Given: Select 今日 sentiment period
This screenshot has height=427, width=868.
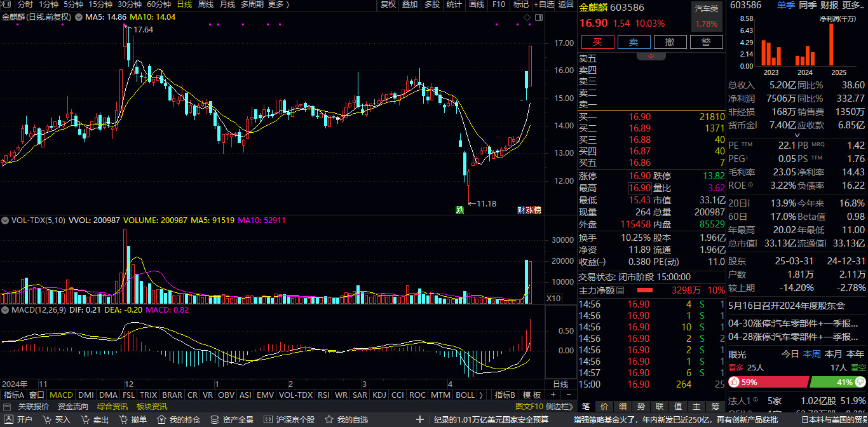Looking at the screenshot, I should pyautogui.click(x=790, y=354).
